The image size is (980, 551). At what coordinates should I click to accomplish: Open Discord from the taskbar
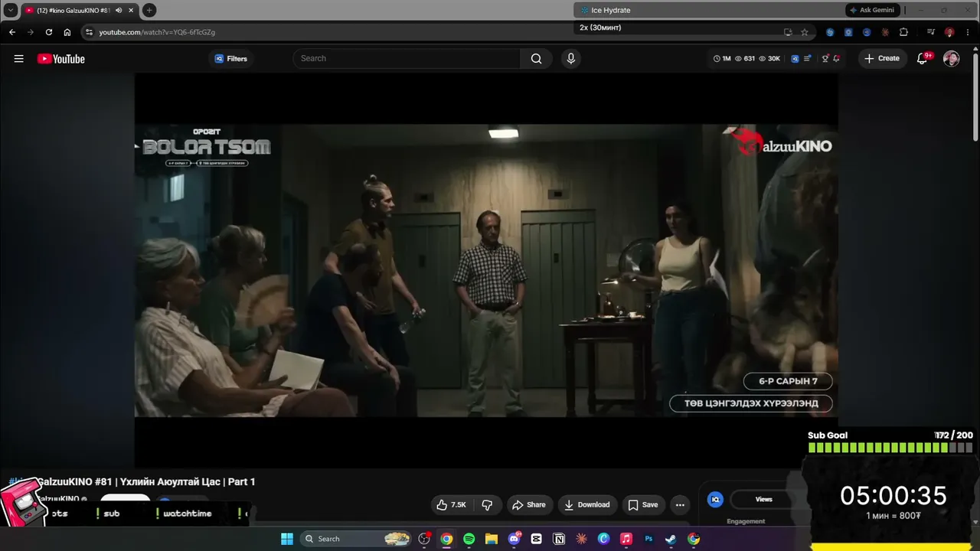514,539
